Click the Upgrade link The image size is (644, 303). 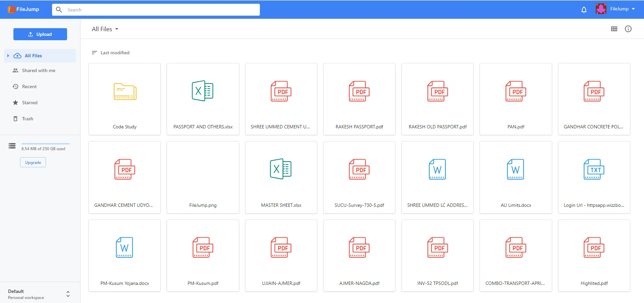[x=33, y=162]
